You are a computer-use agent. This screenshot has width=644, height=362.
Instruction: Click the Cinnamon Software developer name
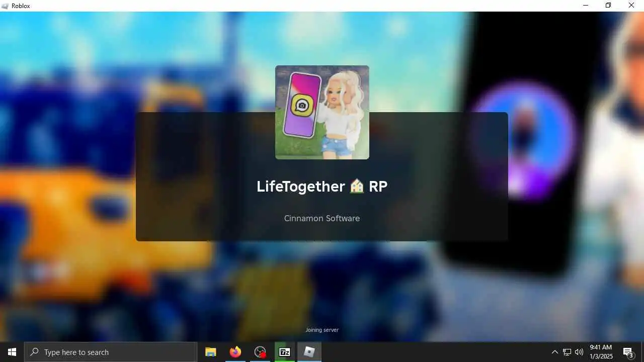pos(322,218)
